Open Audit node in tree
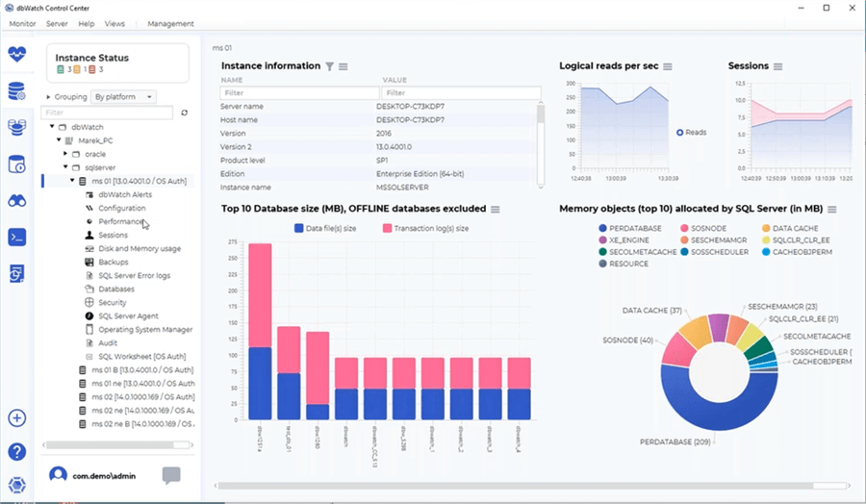Image resolution: width=866 pixels, height=504 pixels. 108,342
